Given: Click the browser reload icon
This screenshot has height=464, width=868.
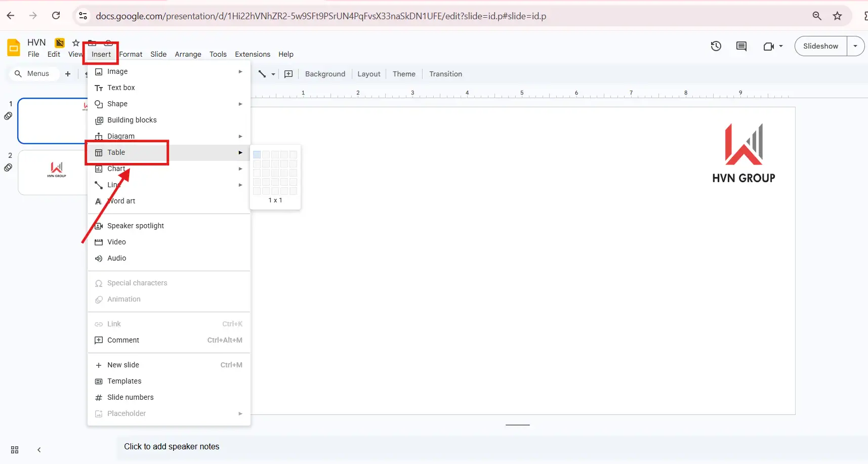Looking at the screenshot, I should [56, 16].
